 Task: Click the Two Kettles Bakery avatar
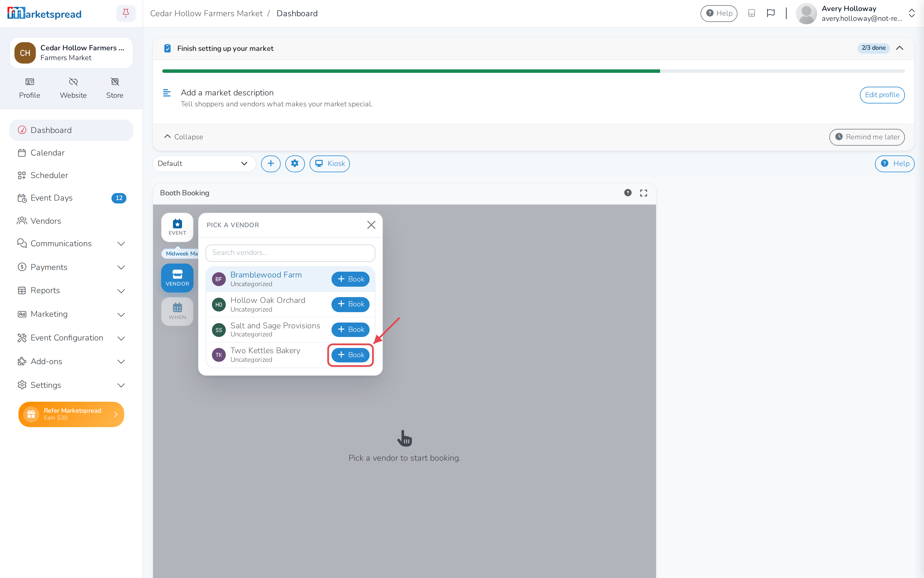[219, 355]
